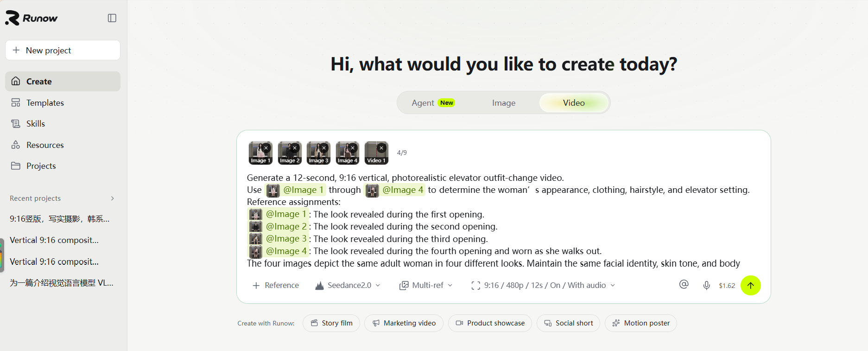Open Projects in the sidebar
The width and height of the screenshot is (868, 351).
(63, 166)
